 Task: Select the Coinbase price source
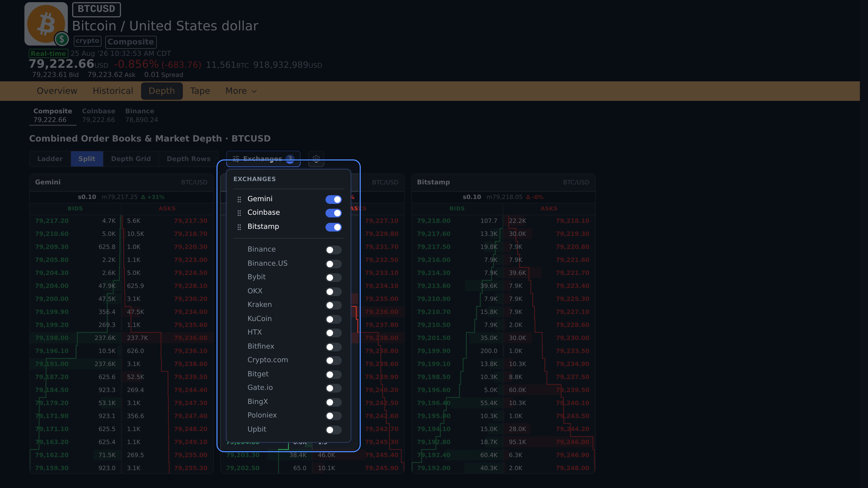click(x=98, y=115)
